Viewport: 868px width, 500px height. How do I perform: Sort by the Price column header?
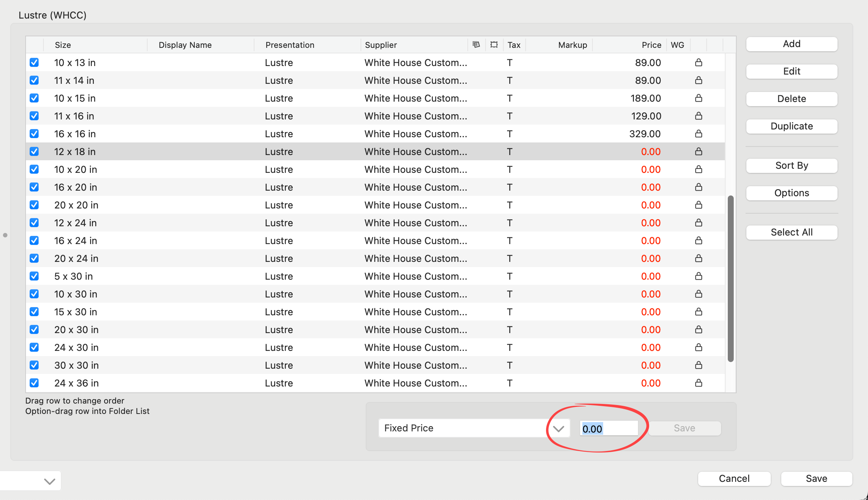[651, 45]
